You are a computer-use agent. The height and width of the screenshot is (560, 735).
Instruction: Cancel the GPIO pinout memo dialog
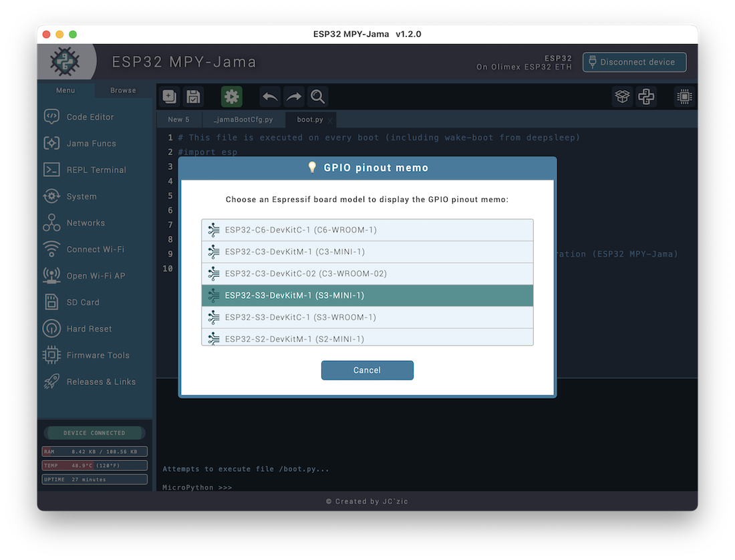[x=367, y=370]
